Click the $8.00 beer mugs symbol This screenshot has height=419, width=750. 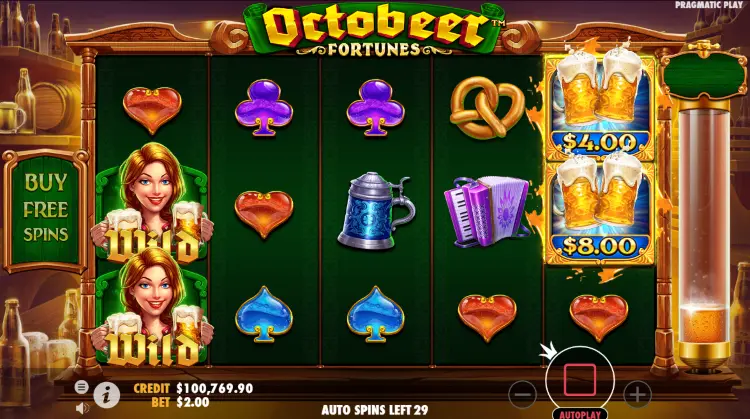click(x=600, y=211)
